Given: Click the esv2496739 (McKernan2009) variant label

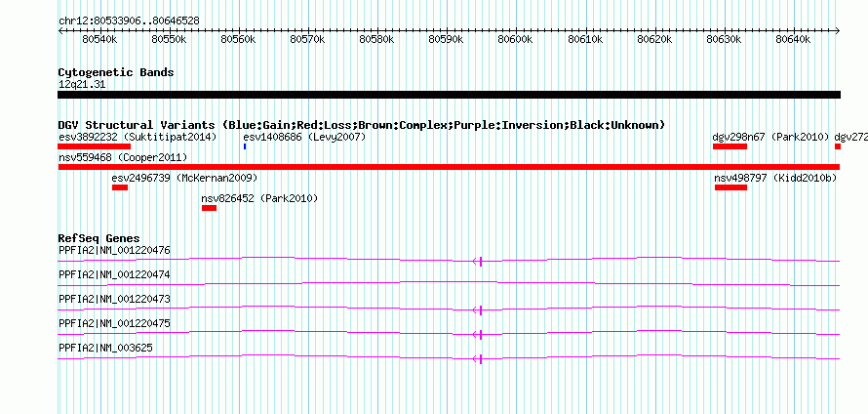Looking at the screenshot, I should tap(185, 178).
